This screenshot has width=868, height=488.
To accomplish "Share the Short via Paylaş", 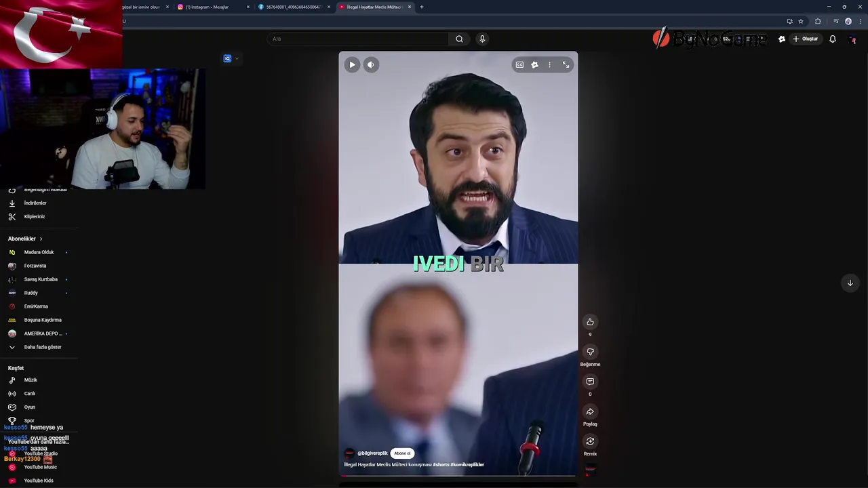I will point(590,411).
